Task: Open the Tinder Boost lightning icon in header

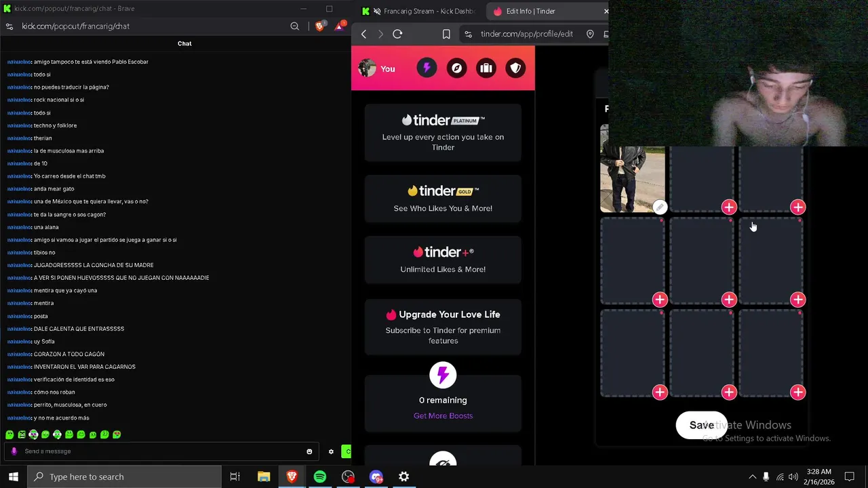Action: pos(427,68)
